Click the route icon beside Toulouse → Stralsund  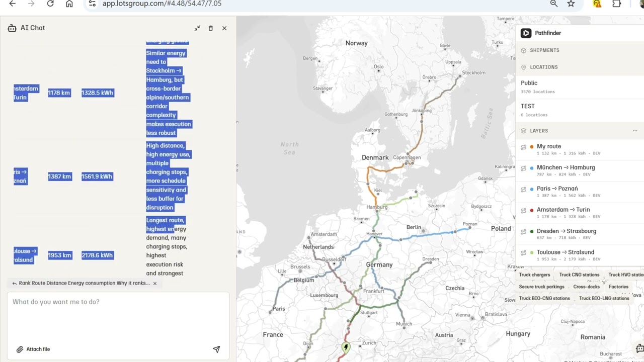(x=523, y=252)
